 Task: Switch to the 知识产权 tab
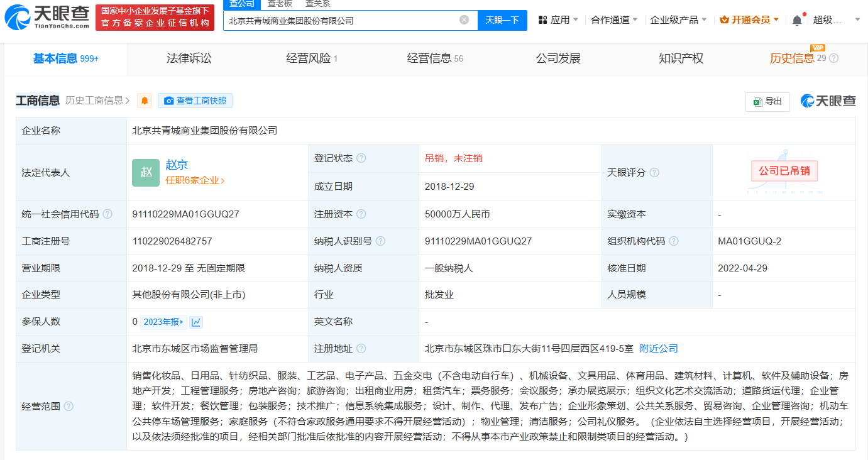[681, 58]
